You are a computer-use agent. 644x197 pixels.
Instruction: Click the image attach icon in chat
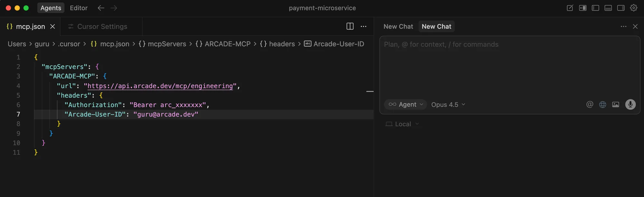point(615,104)
